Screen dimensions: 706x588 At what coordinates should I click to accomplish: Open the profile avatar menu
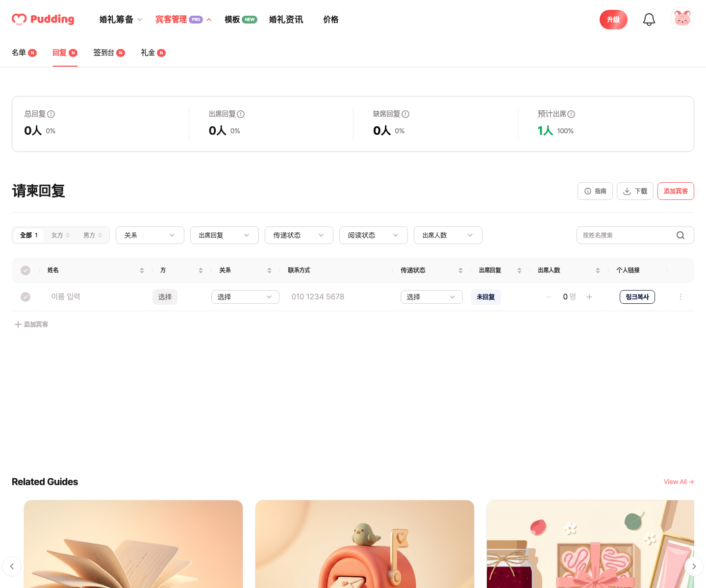[682, 19]
